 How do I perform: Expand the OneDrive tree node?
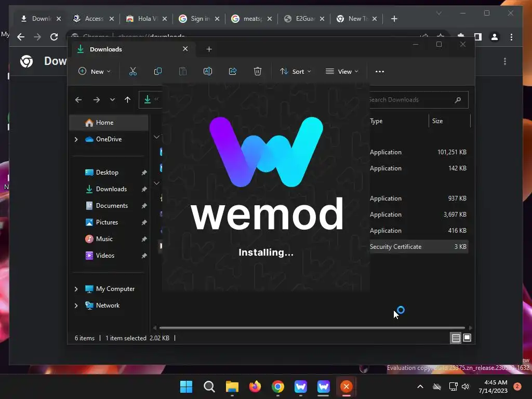76,139
